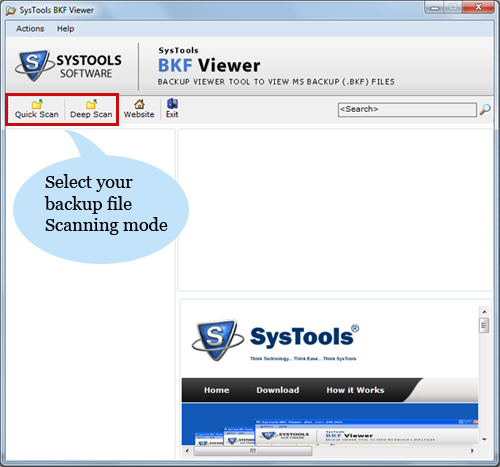Click the vertical scrollbar down arrow
Viewport: 500px width, 467px height.
pyautogui.click(x=484, y=440)
